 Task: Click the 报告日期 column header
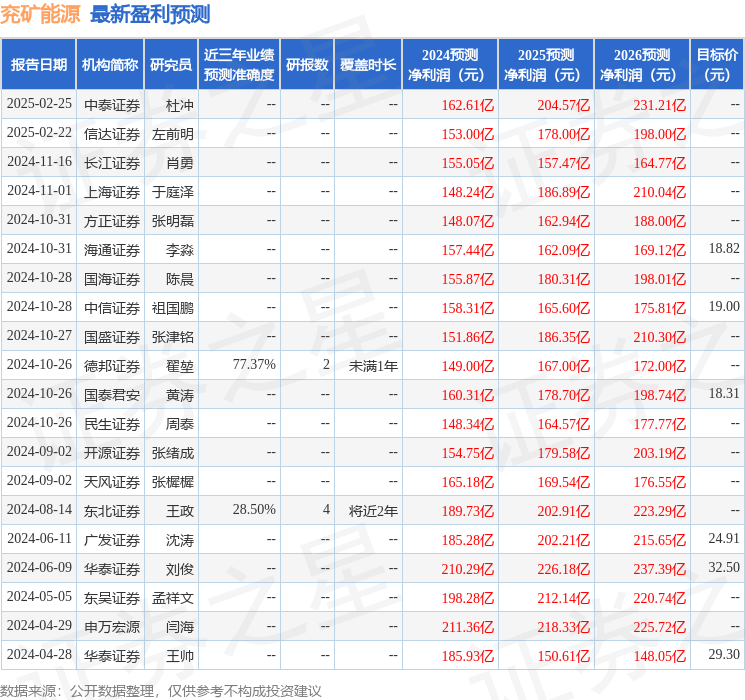coord(38,65)
